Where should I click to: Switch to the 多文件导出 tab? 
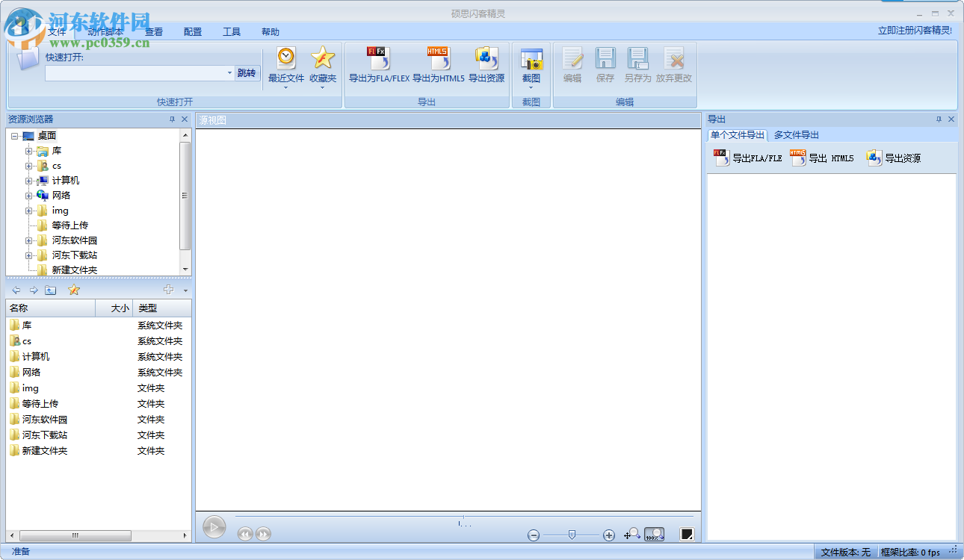797,135
